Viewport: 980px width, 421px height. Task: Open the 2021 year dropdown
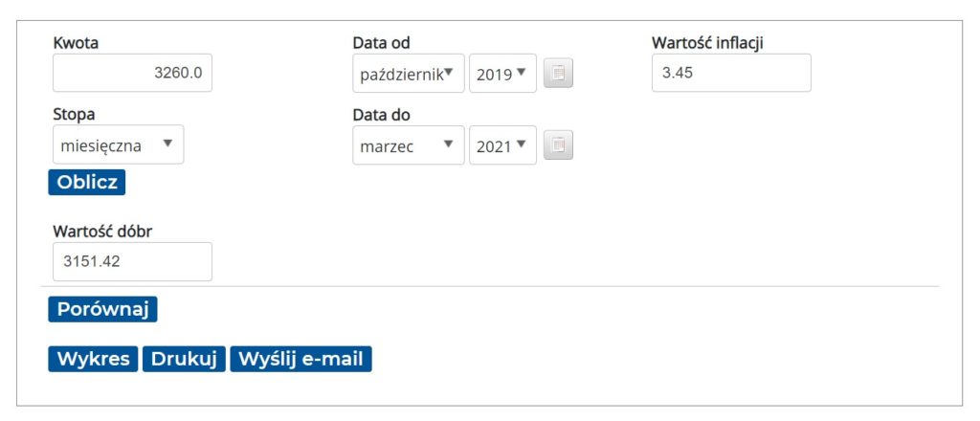tap(502, 144)
